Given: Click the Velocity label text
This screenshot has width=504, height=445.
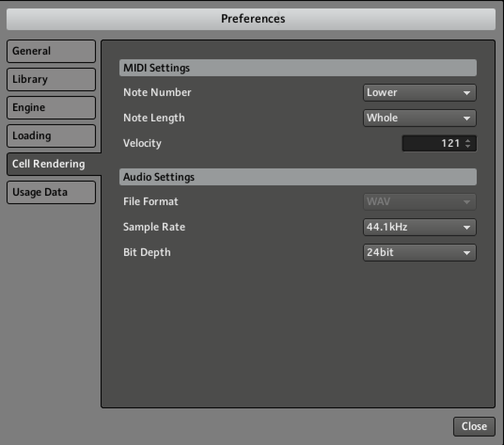Looking at the screenshot, I should click(142, 143).
